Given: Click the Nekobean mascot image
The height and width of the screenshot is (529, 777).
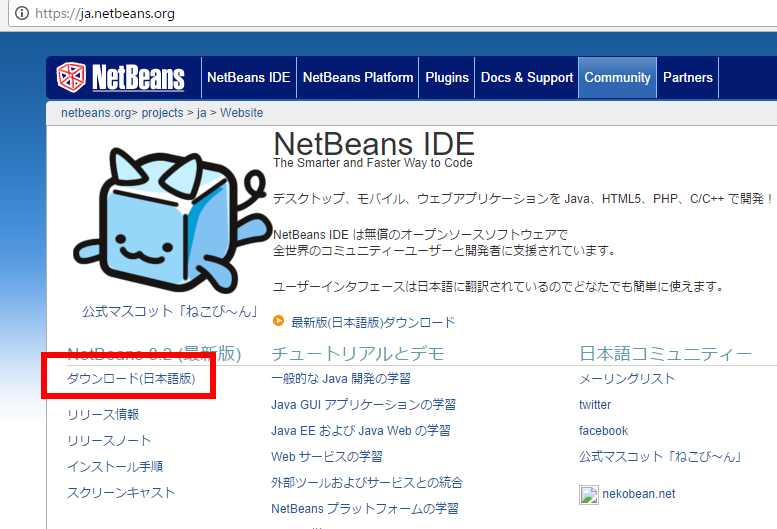Looking at the screenshot, I should (171, 220).
